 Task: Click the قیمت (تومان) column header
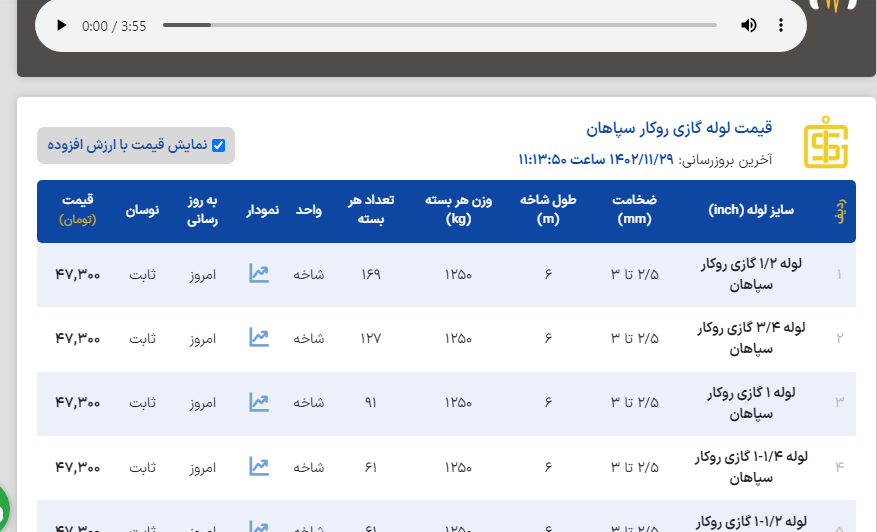point(77,210)
